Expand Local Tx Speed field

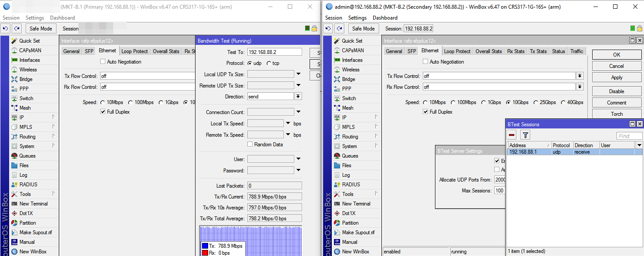[288, 124]
